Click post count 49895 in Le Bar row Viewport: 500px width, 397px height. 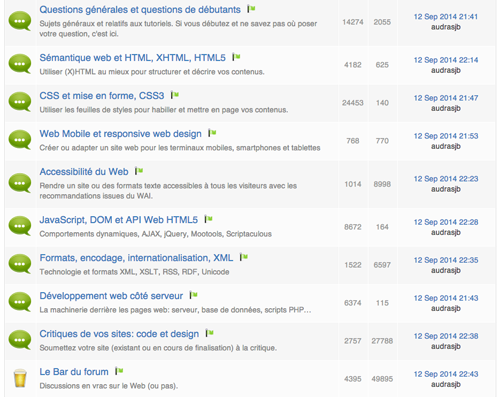(382, 379)
